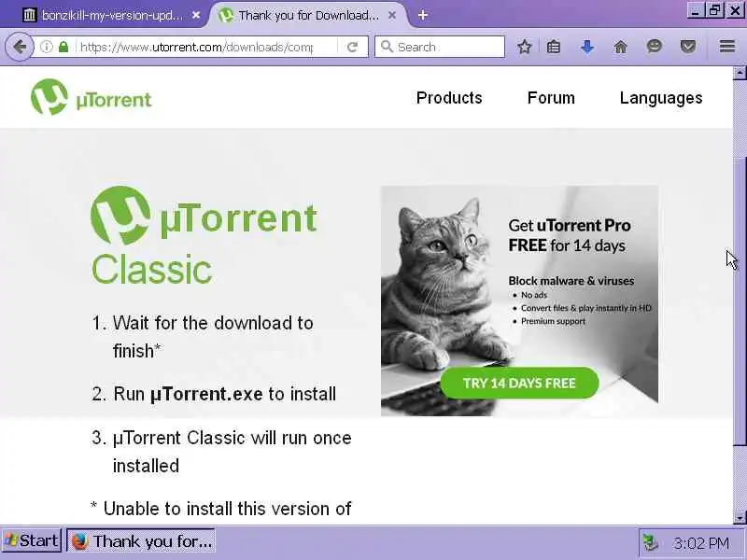Screen dimensions: 747x560
Task: Expand the Languages menu
Action: pyautogui.click(x=661, y=98)
